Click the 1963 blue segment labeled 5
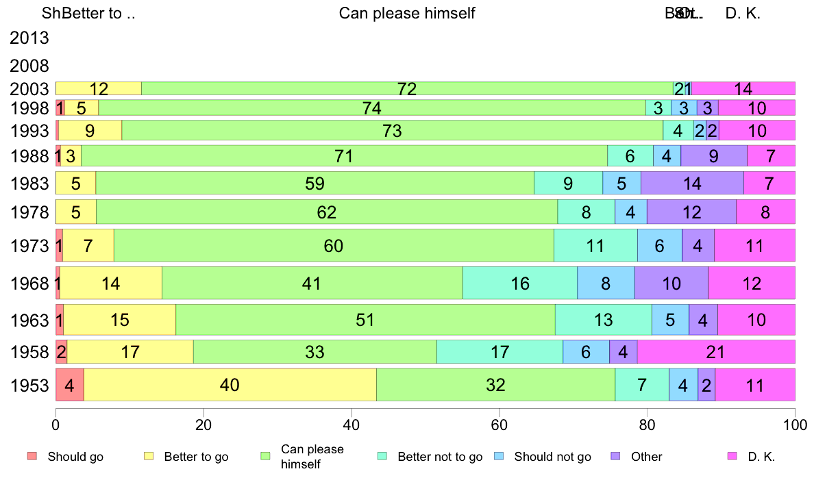 670,320
